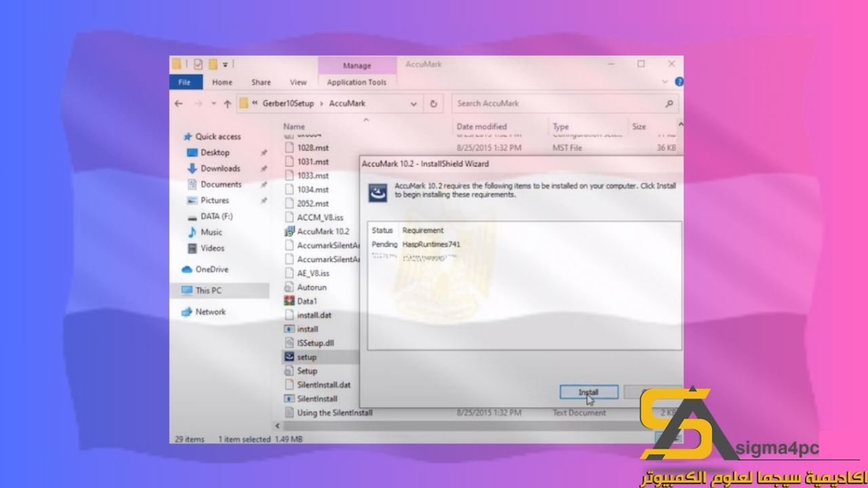Switch to the Share ribbon tab

[261, 82]
